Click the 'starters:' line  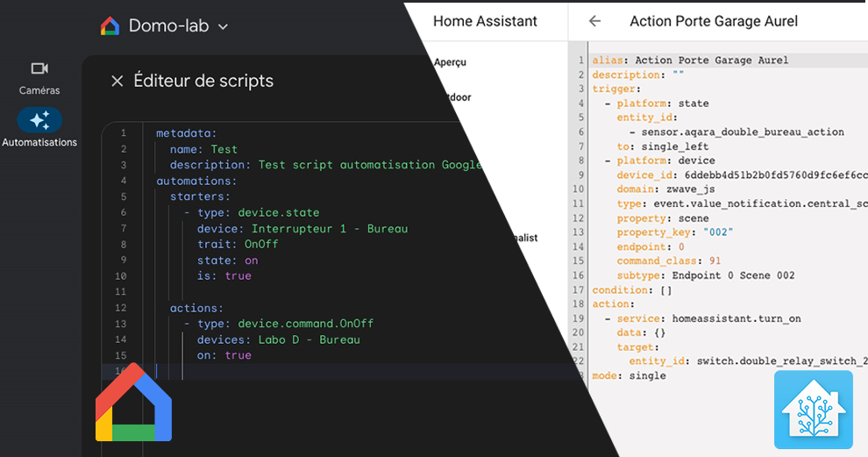pos(200,196)
